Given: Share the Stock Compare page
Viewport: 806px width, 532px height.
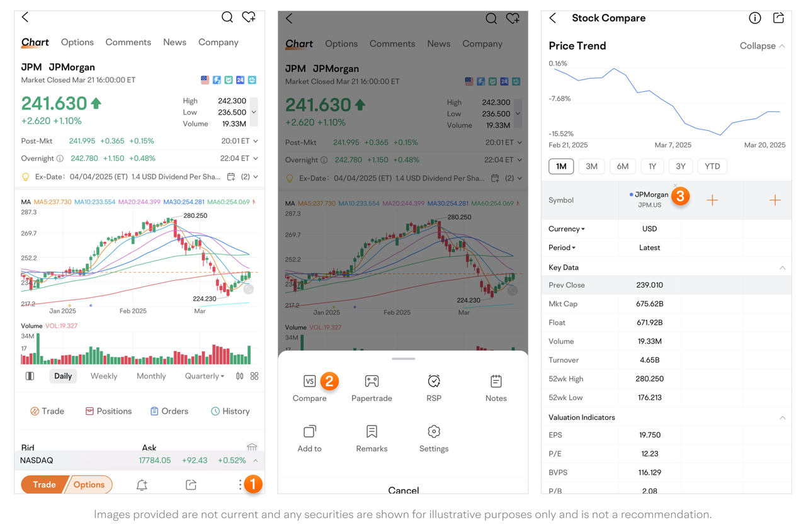Looking at the screenshot, I should 779,18.
